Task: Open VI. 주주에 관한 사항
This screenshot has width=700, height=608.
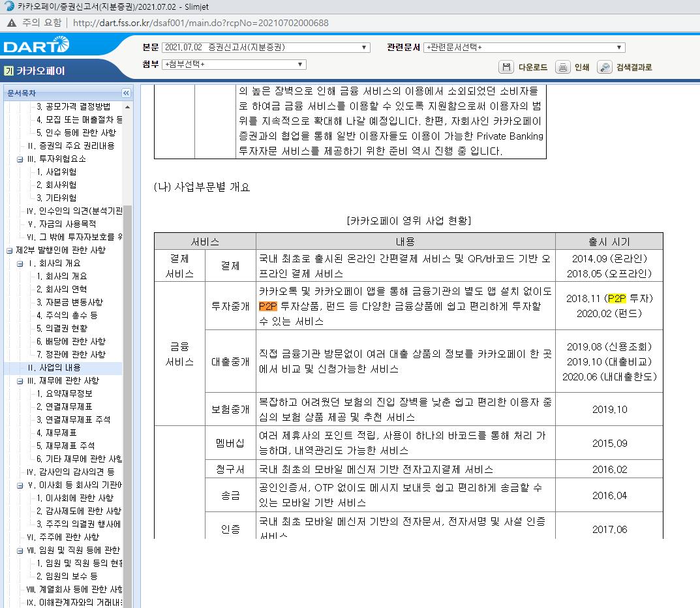Action: pos(63,537)
